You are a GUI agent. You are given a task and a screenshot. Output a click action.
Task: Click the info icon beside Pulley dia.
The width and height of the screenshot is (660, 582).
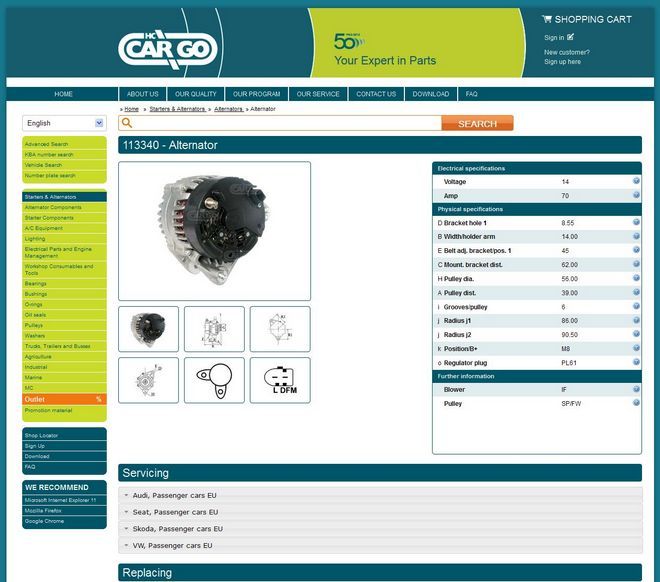[636, 278]
